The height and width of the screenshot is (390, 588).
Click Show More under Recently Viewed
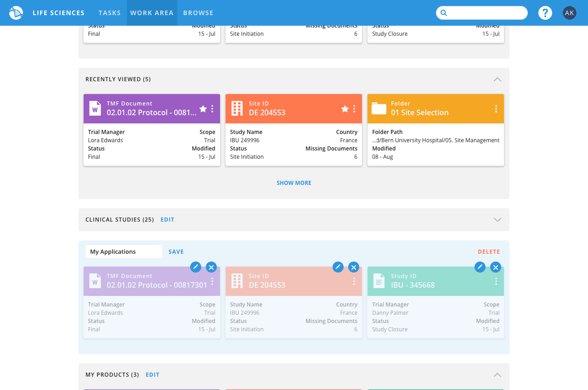click(x=294, y=183)
